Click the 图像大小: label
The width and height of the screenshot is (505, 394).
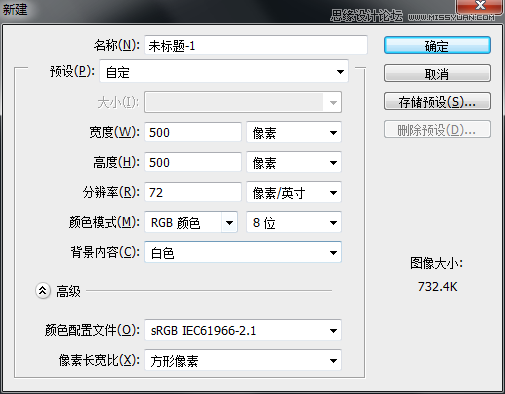436,263
